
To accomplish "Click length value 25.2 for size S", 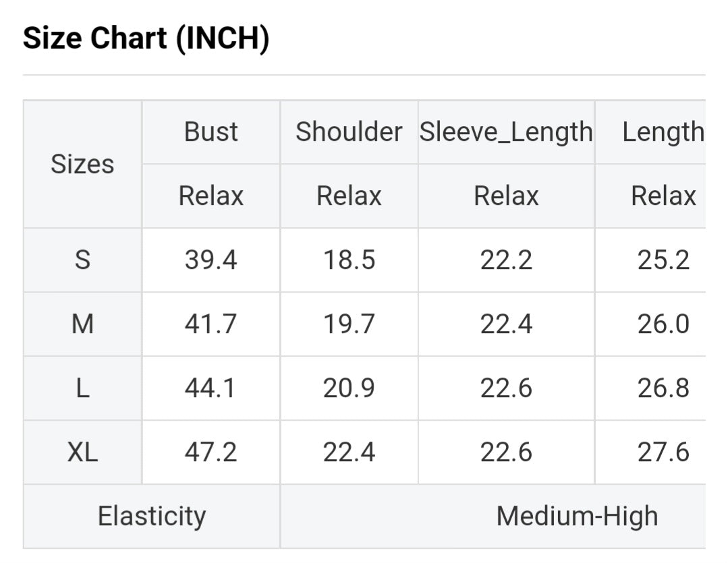I will [663, 260].
